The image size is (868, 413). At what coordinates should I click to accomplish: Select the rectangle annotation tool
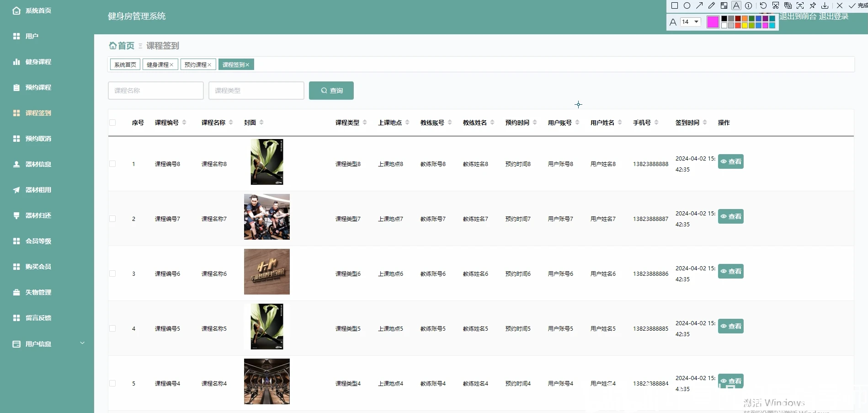[x=675, y=5]
